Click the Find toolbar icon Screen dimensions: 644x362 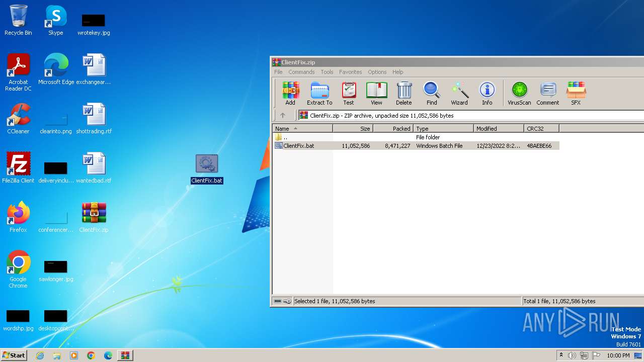432,94
